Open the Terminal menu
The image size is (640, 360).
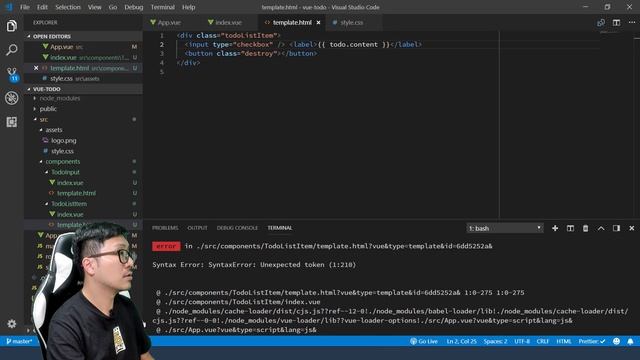[162, 7]
